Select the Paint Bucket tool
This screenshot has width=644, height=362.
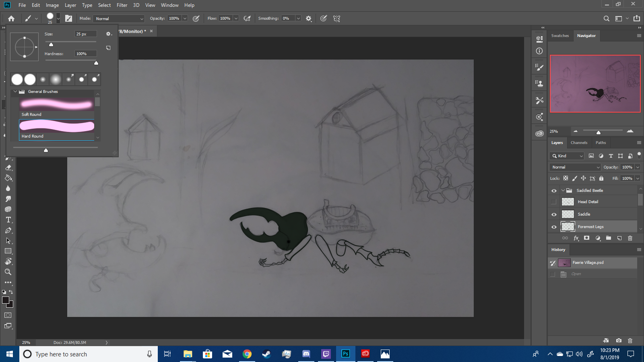[x=8, y=178]
